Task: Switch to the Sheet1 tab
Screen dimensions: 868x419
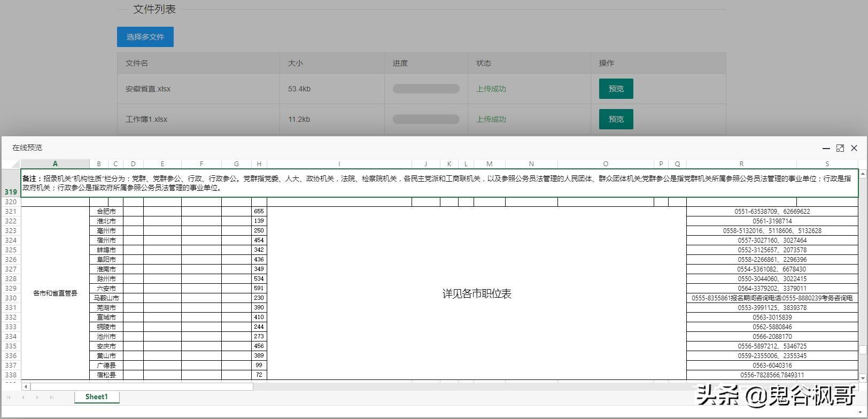Action: tap(97, 397)
